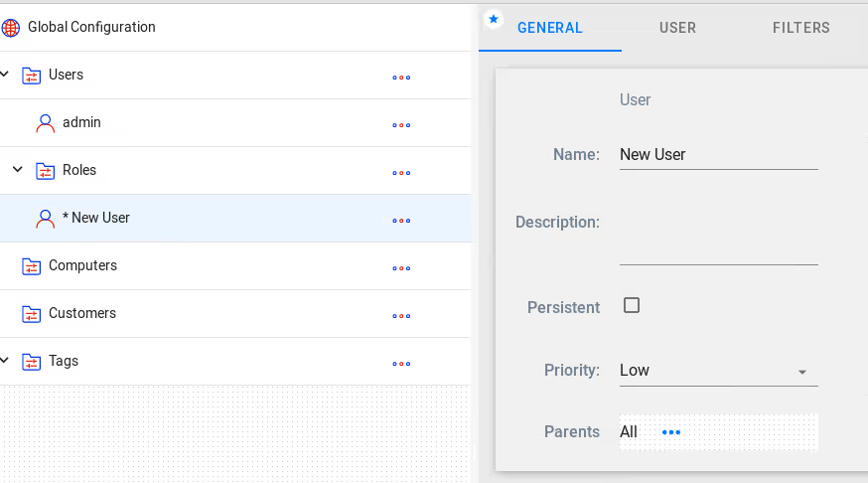This screenshot has width=868, height=483.
Task: Open the three-dot menu for Customers
Action: (x=401, y=316)
